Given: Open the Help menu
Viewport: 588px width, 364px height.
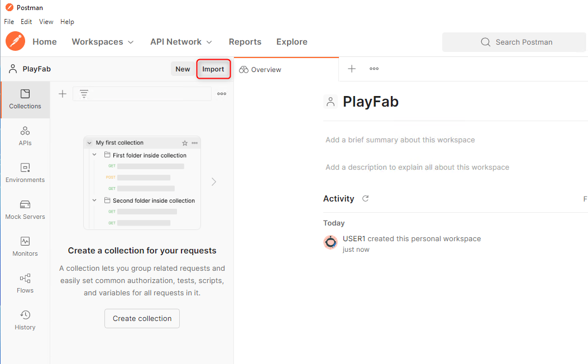Looking at the screenshot, I should [x=67, y=22].
